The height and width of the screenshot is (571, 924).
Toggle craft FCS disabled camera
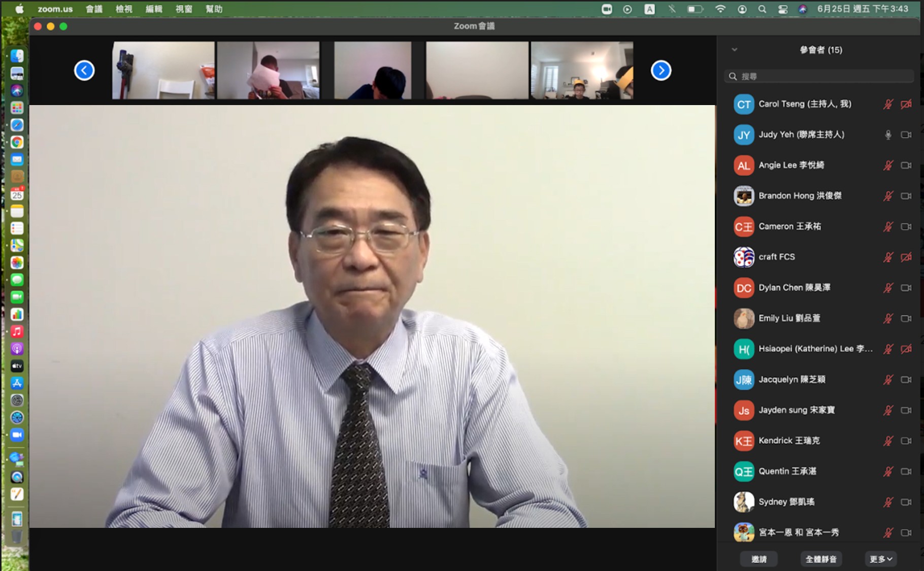pyautogui.click(x=906, y=257)
